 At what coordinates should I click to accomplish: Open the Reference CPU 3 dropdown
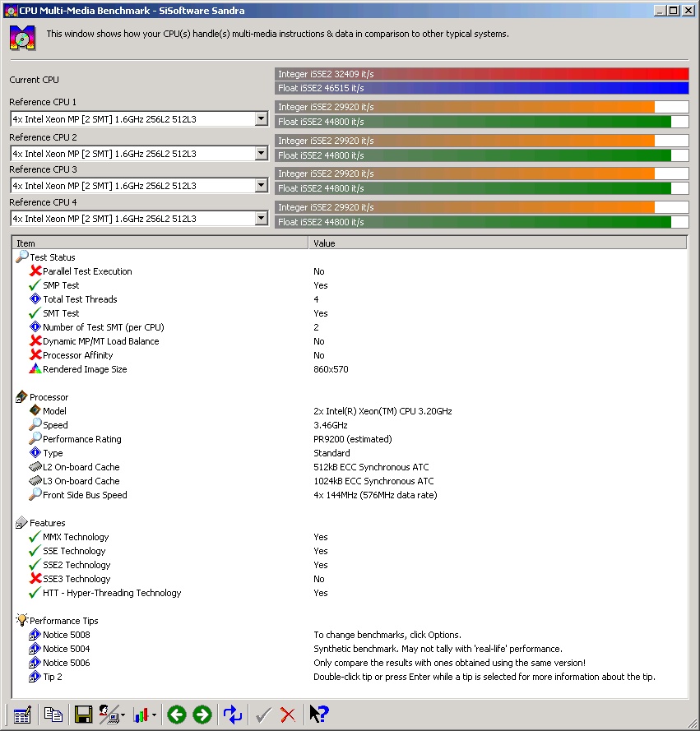261,186
